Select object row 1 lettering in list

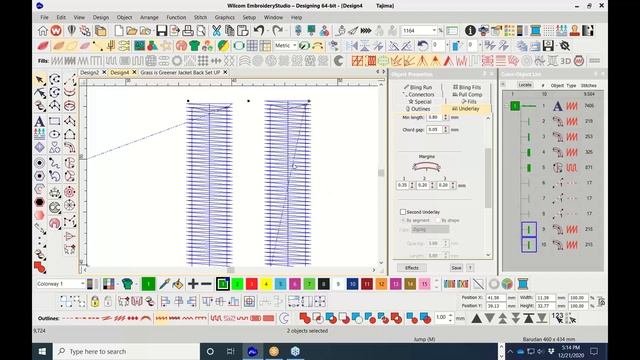pyautogui.click(x=553, y=106)
